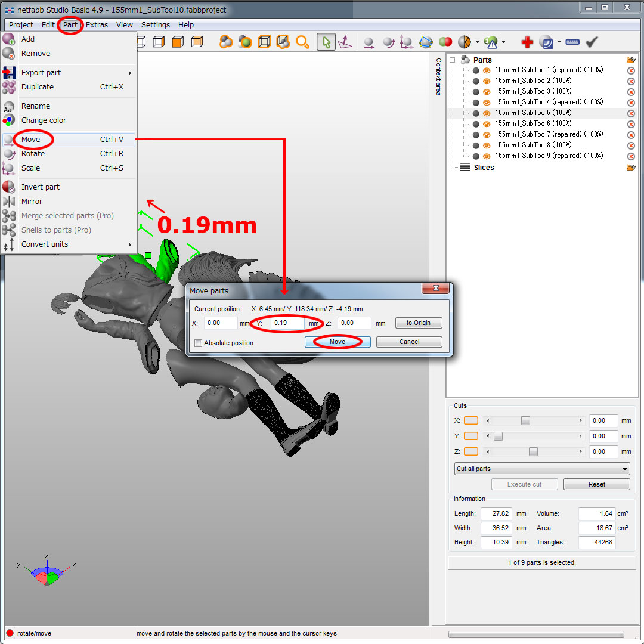Screen dimensions: 644x644
Task: Click the X cut slider handle
Action: [525, 420]
